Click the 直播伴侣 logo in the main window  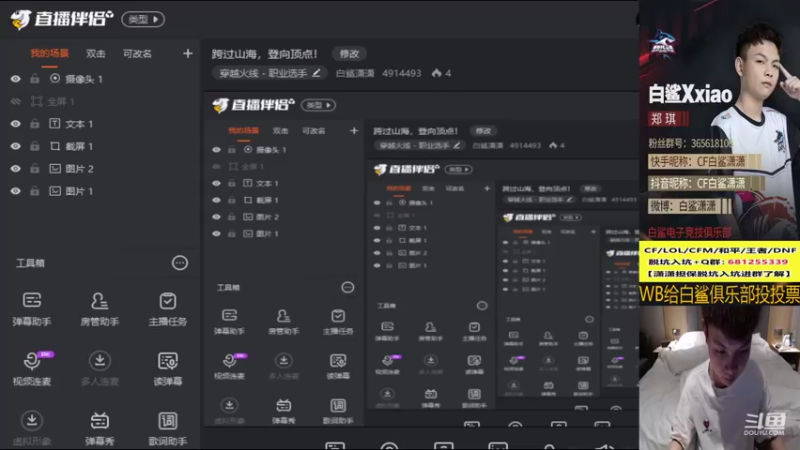(61, 19)
